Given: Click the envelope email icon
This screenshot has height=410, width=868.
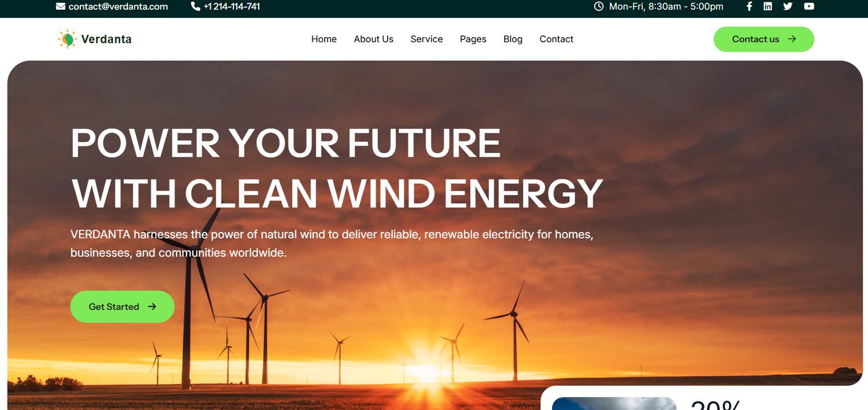Looking at the screenshot, I should [x=61, y=6].
